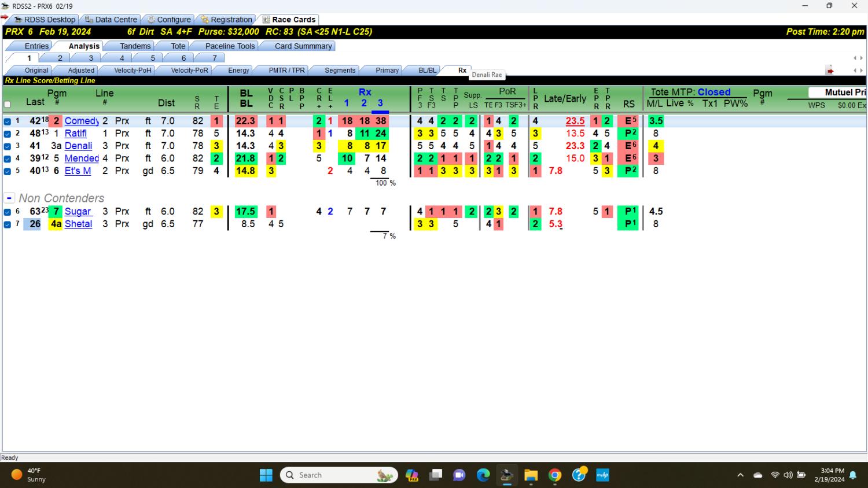Switch to the BL/BL view tab
This screenshot has height=488, width=868.
[427, 71]
